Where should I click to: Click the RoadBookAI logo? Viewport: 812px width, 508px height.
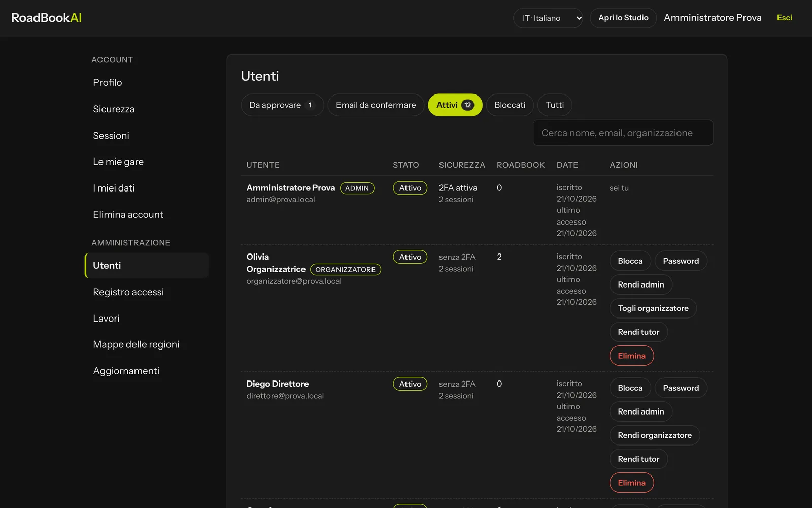pos(46,18)
